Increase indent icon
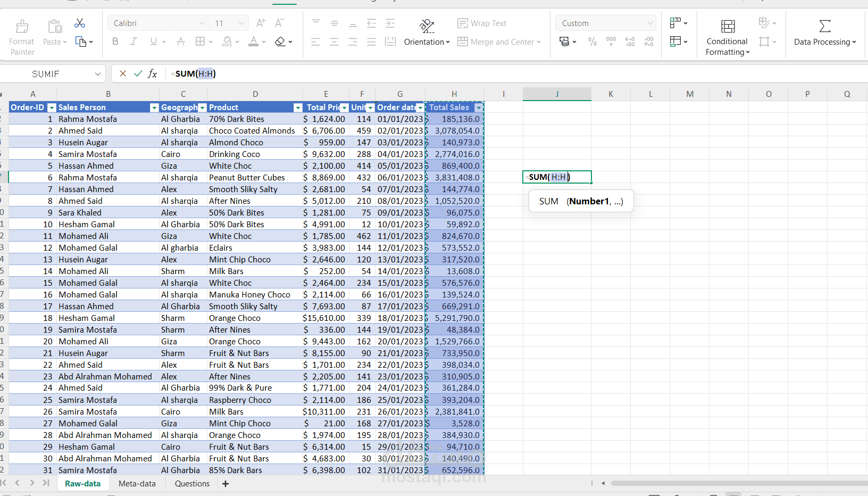 pos(390,23)
